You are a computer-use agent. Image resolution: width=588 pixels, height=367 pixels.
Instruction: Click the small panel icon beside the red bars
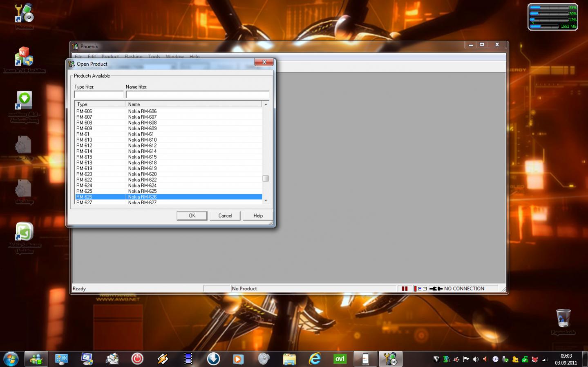420,289
